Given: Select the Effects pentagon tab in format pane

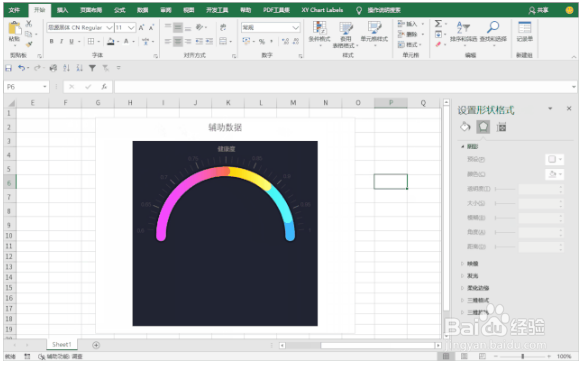Looking at the screenshot, I should [483, 127].
